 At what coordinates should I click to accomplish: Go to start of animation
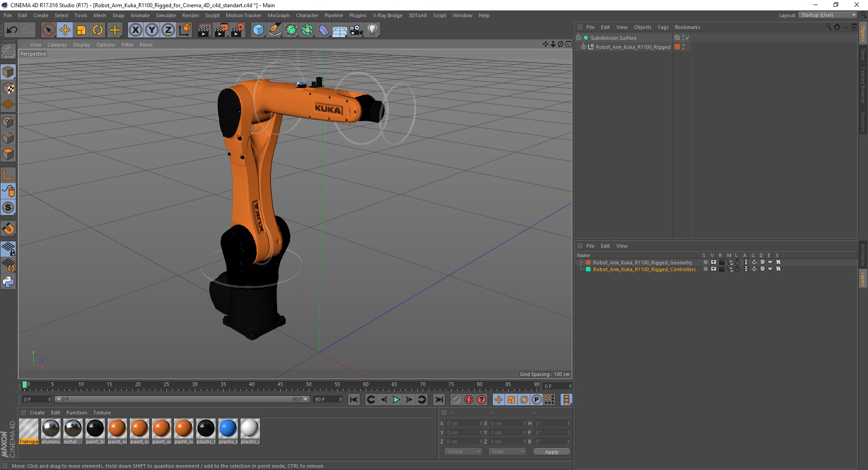tap(354, 399)
